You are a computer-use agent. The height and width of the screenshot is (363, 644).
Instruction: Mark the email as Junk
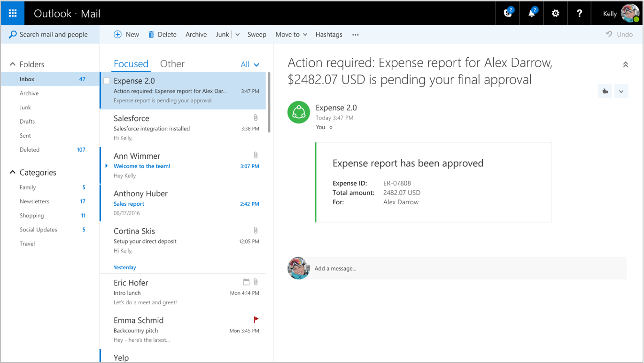coord(222,34)
